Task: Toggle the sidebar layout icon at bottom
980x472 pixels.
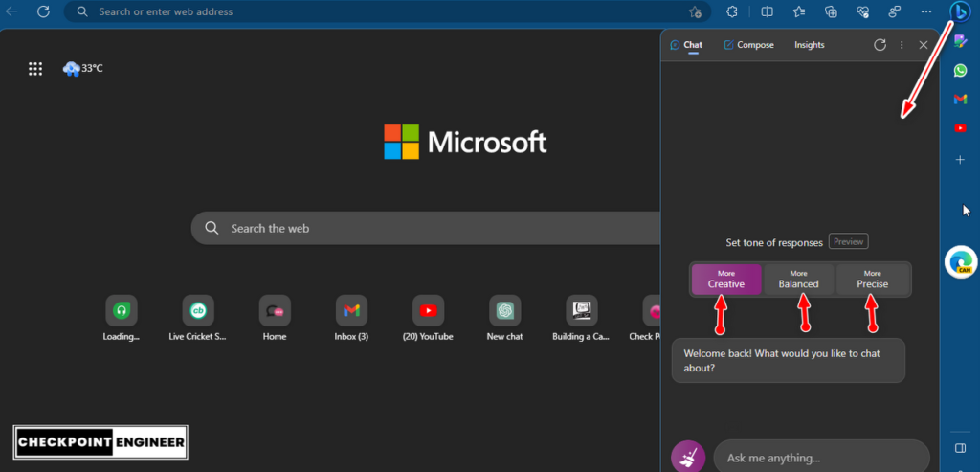Action: [x=961, y=448]
